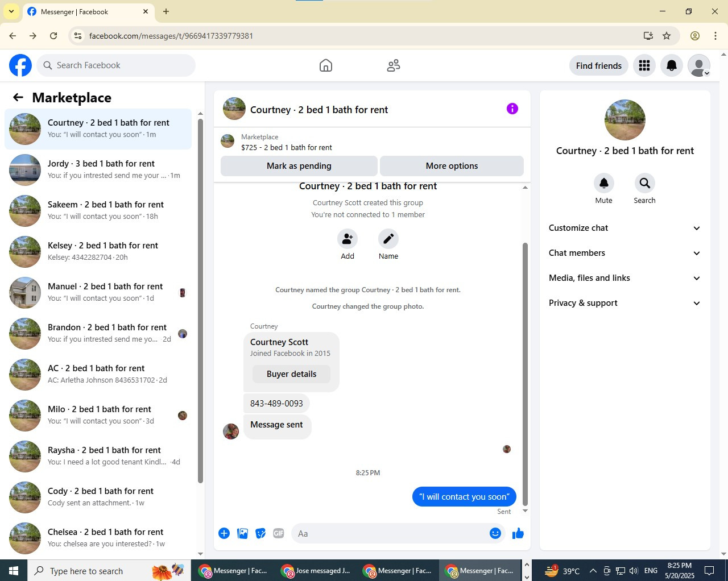Open Brandon 2 bed 1 bath conversation

(x=98, y=334)
